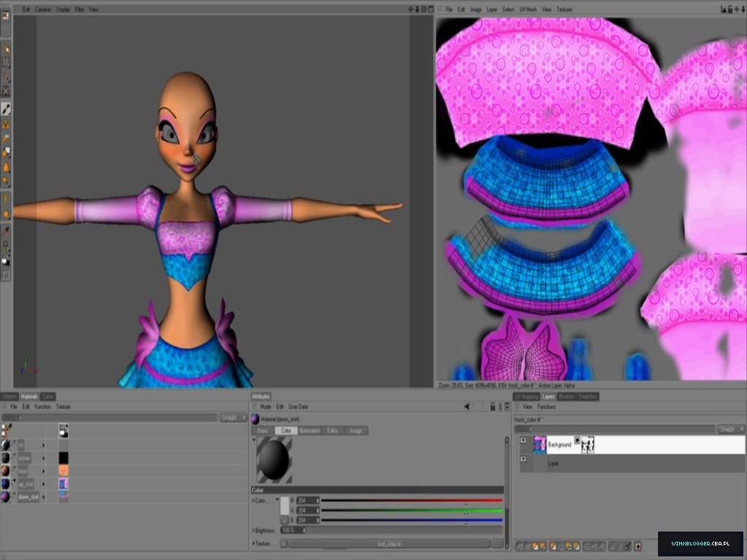
Task: Expand channels of lashes material
Action: pos(43,458)
